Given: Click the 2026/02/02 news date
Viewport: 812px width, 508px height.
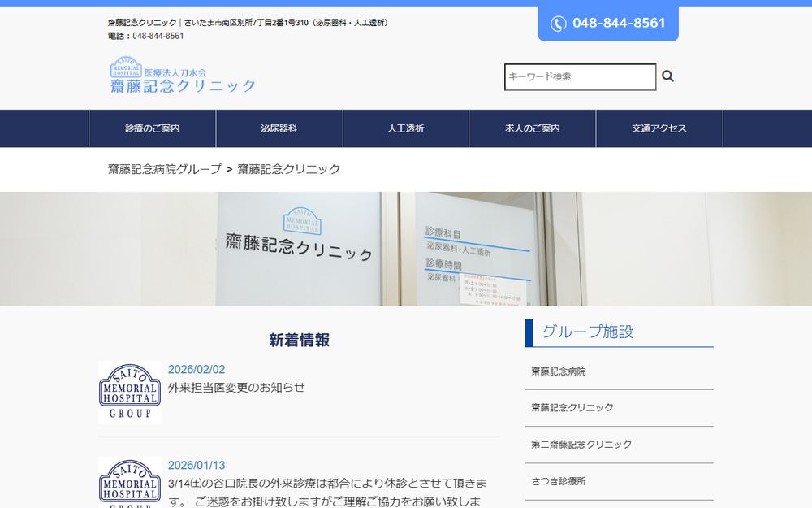Looking at the screenshot, I should click(x=197, y=370).
